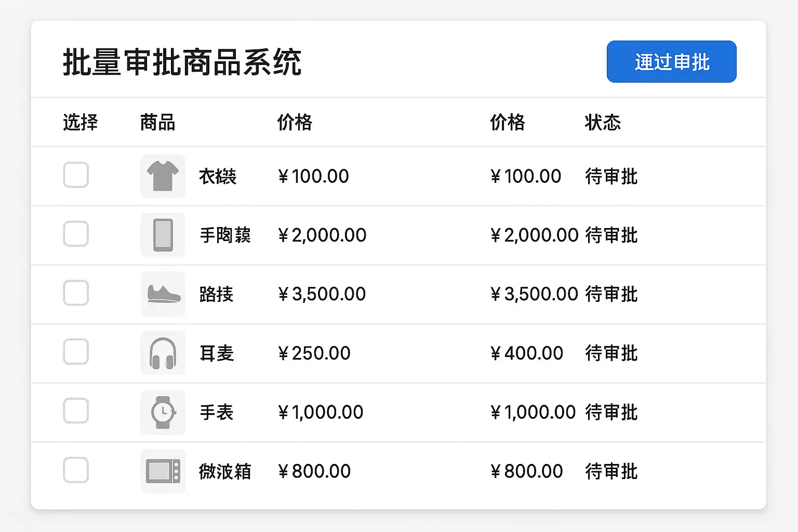The height and width of the screenshot is (532, 798).
Task: Click the wristwatch product icon
Action: [x=163, y=413]
